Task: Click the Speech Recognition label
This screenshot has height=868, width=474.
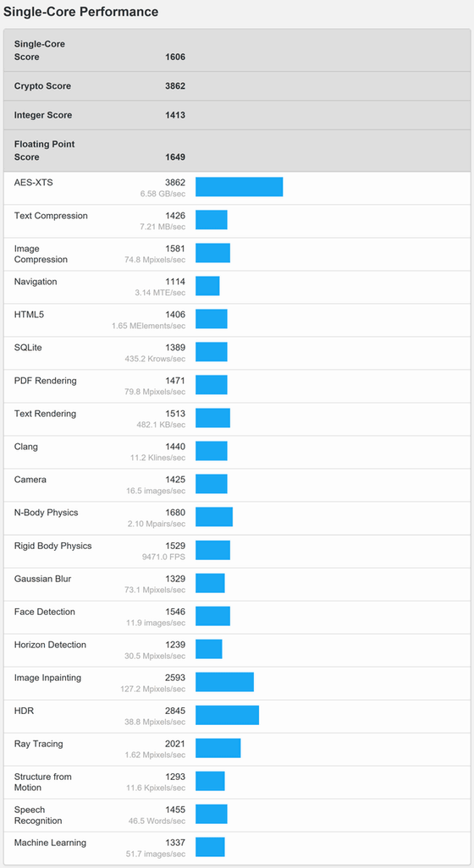Action: pyautogui.click(x=38, y=815)
